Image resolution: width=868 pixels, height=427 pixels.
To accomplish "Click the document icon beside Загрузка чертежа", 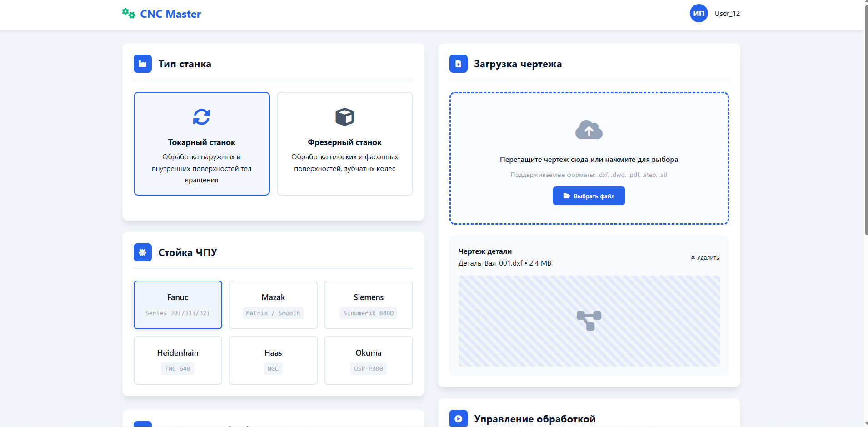I will [458, 64].
